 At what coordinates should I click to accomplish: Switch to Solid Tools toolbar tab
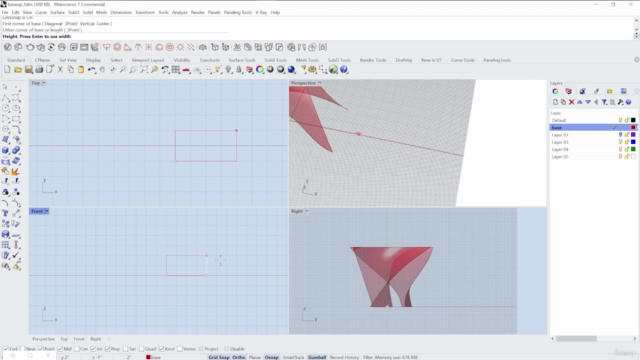(x=276, y=60)
